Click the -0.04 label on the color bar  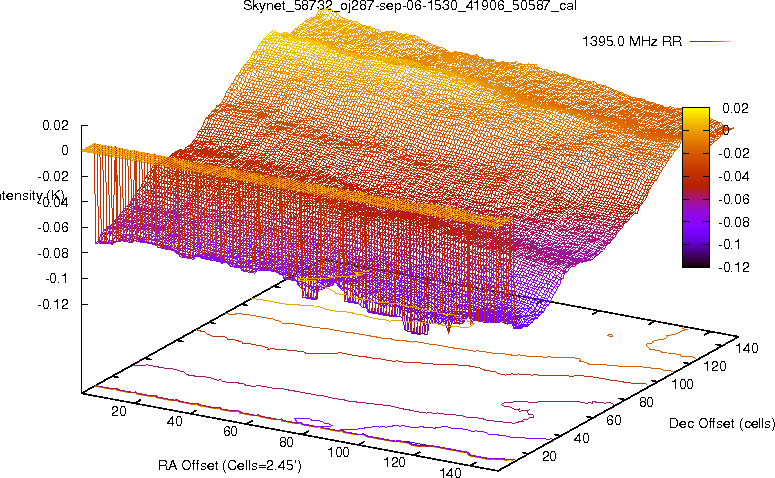tap(733, 176)
